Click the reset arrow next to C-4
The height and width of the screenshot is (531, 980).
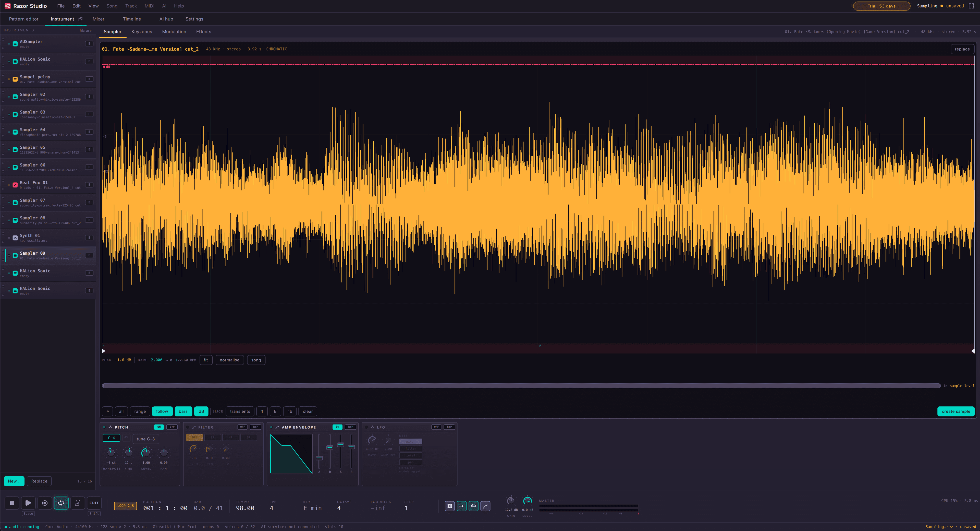[x=126, y=438]
